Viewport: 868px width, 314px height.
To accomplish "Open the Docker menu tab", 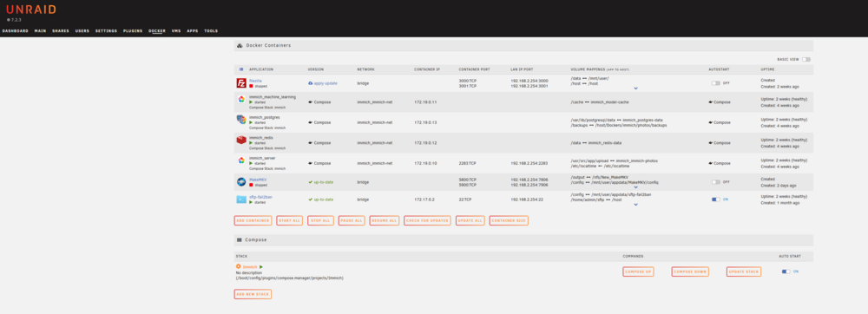I will (157, 31).
